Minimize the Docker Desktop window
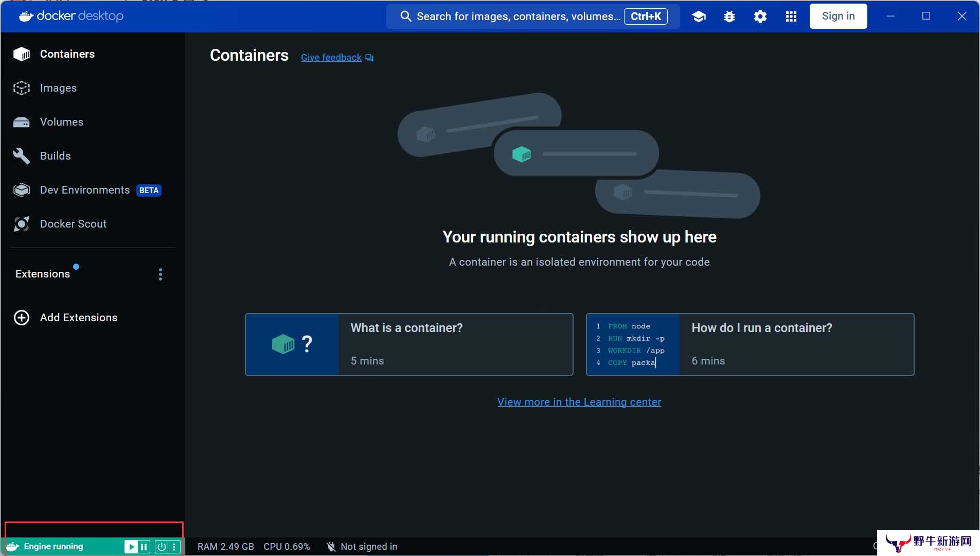This screenshot has height=556, width=980. pyautogui.click(x=891, y=16)
